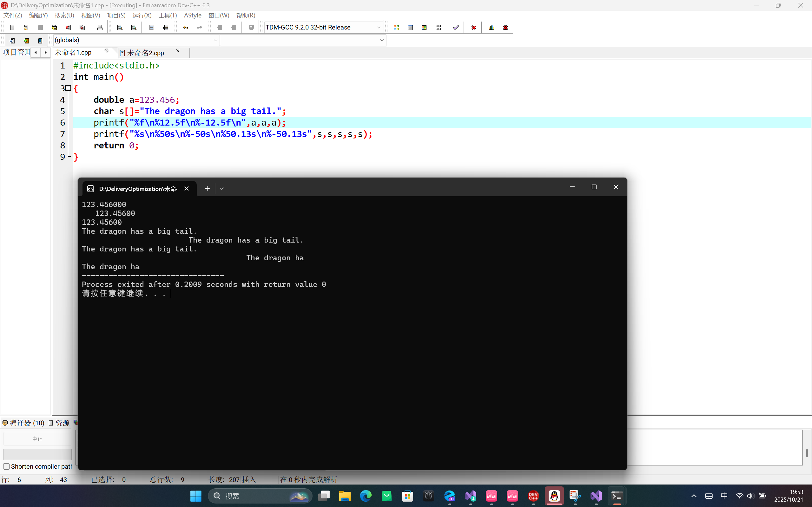Click the 中止 abort button

(37, 439)
